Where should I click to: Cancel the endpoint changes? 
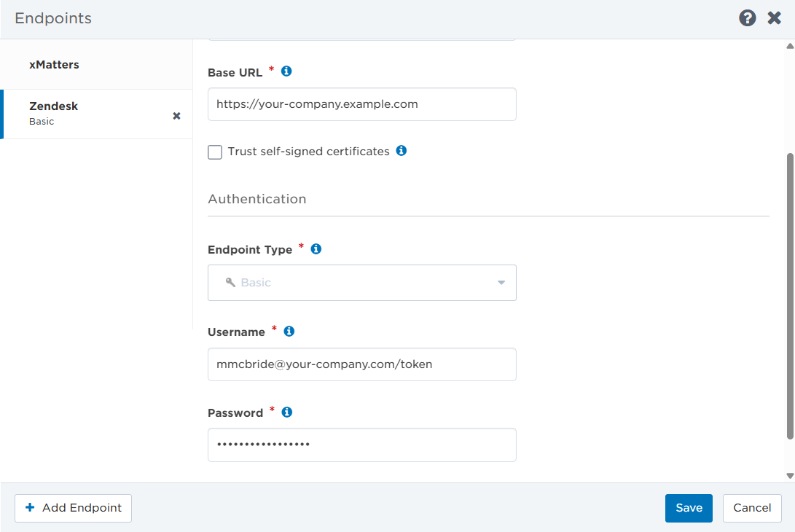coord(752,508)
